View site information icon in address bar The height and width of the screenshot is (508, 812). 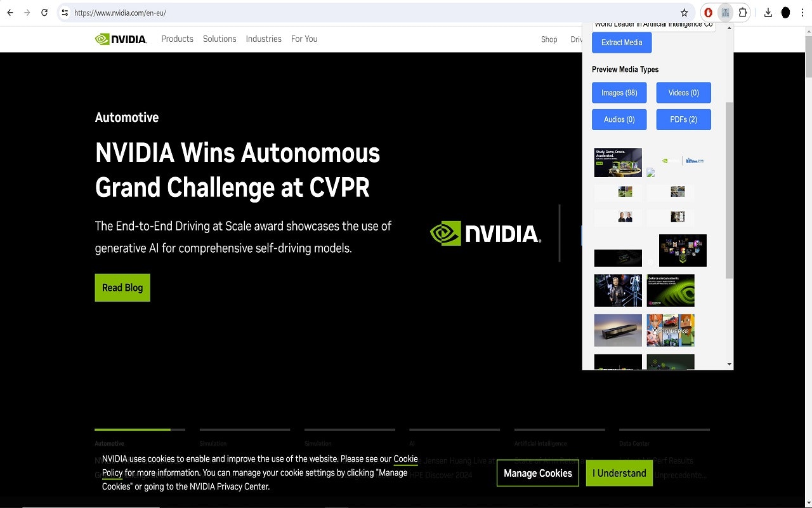(65, 13)
